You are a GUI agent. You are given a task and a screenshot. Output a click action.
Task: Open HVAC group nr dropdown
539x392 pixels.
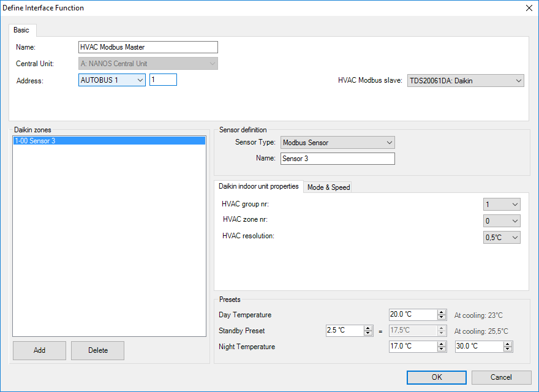(x=514, y=205)
